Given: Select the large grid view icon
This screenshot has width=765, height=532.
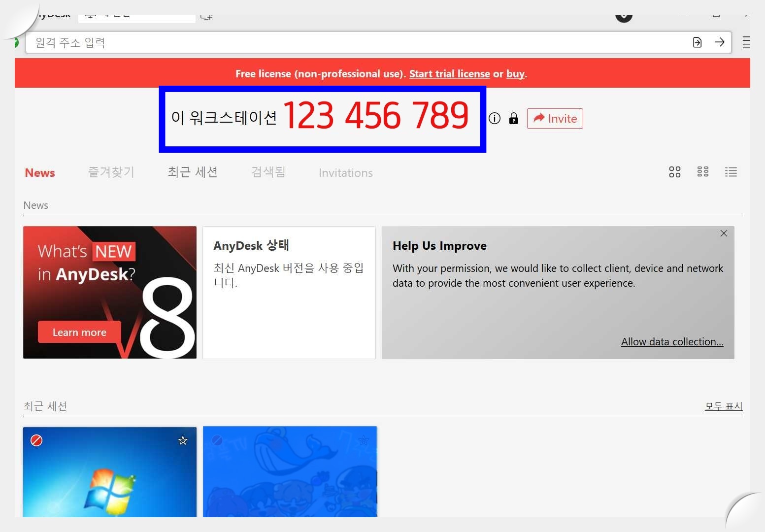Looking at the screenshot, I should click(674, 172).
